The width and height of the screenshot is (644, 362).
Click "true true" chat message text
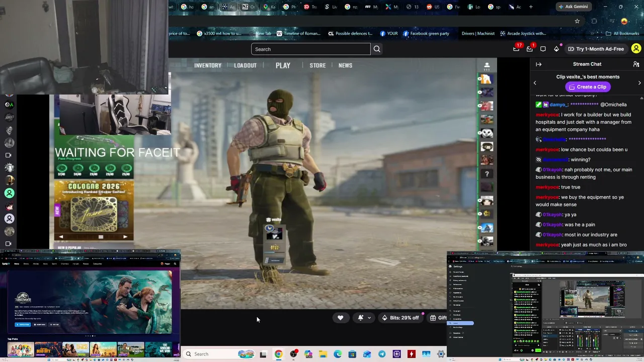(x=571, y=187)
